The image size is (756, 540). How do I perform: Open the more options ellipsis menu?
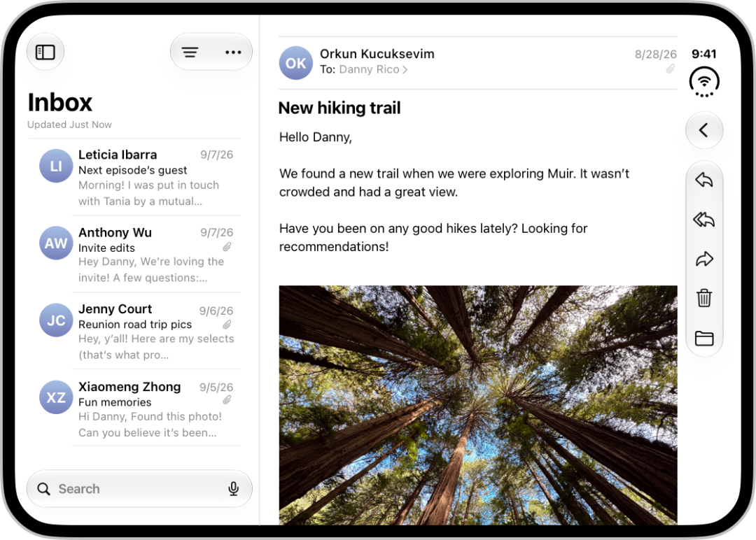tap(233, 52)
